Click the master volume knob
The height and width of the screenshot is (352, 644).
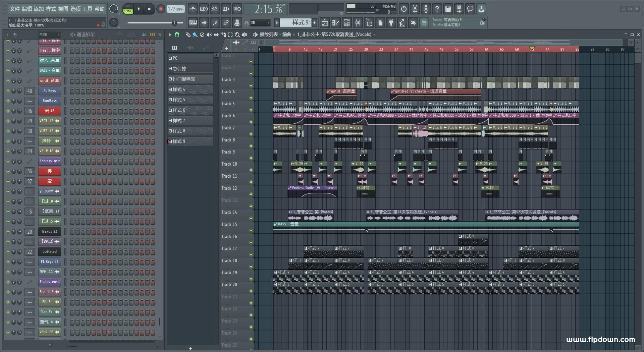click(114, 9)
